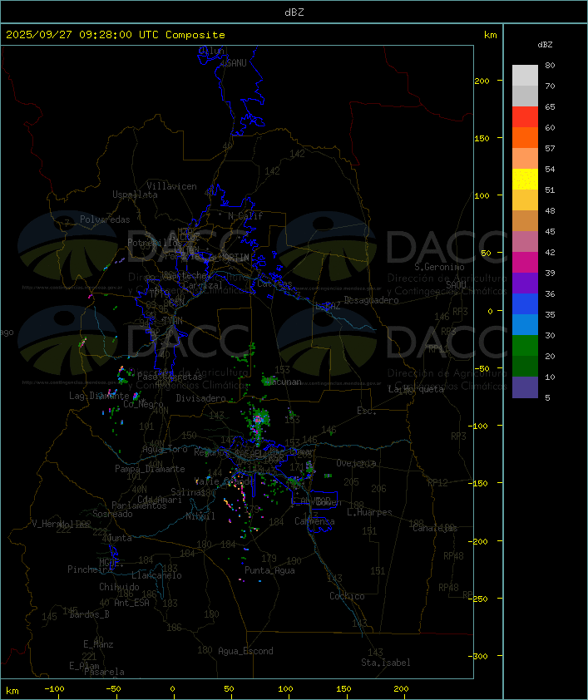
Task: Click the bright green 20-30 dBZ swatch
Action: 525,345
